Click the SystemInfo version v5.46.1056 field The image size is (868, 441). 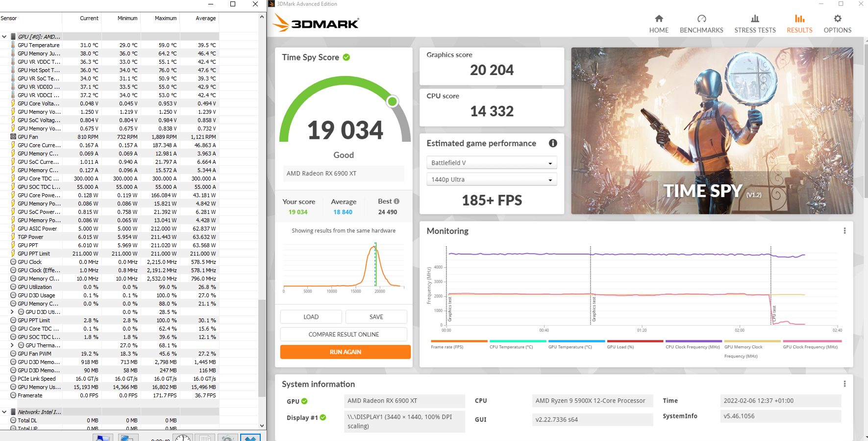click(780, 416)
